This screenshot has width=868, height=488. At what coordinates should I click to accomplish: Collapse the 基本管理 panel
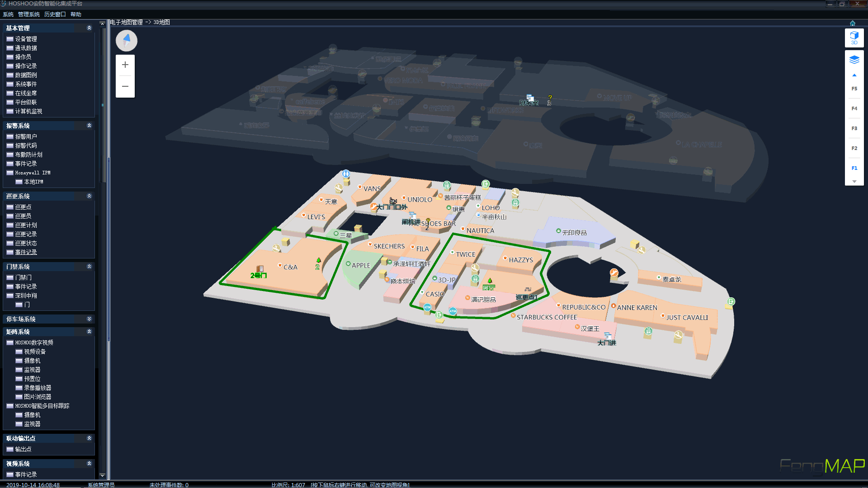coord(89,28)
